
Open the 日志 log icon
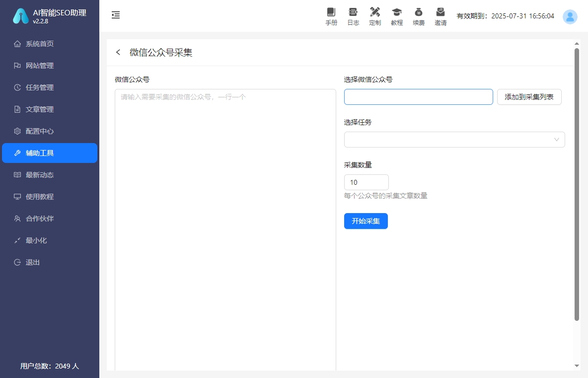(353, 16)
